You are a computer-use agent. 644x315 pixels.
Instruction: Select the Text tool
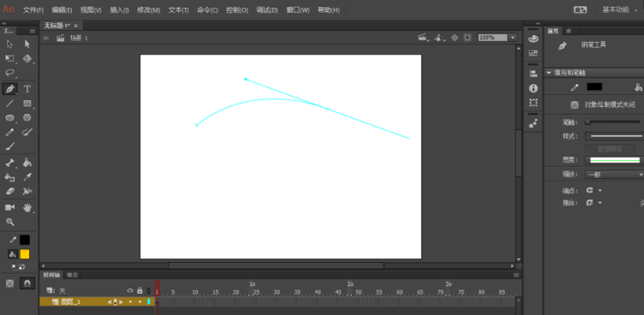tap(27, 89)
